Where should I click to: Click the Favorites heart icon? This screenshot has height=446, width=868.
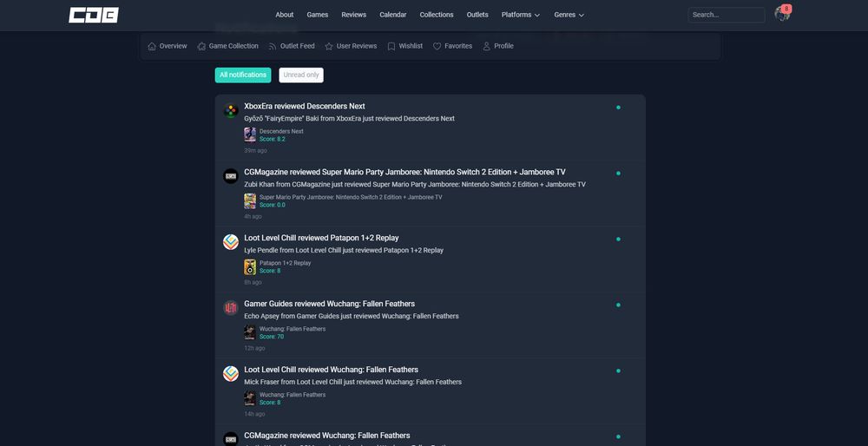437,47
